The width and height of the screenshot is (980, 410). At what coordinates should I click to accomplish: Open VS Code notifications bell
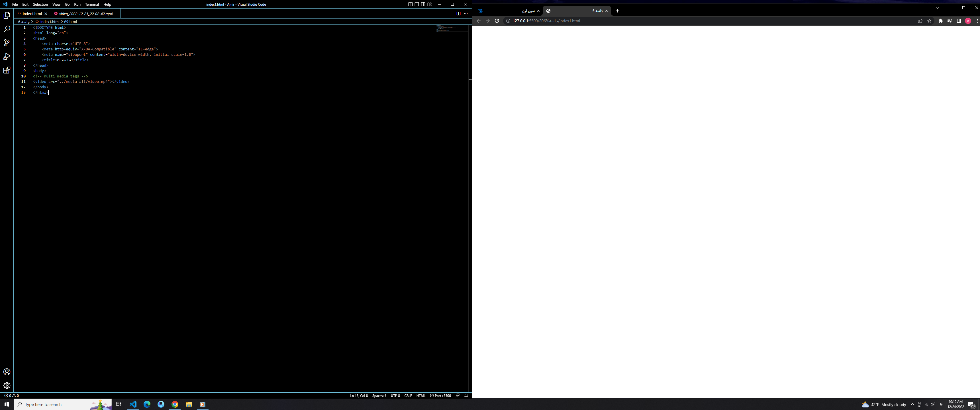[x=466, y=395]
